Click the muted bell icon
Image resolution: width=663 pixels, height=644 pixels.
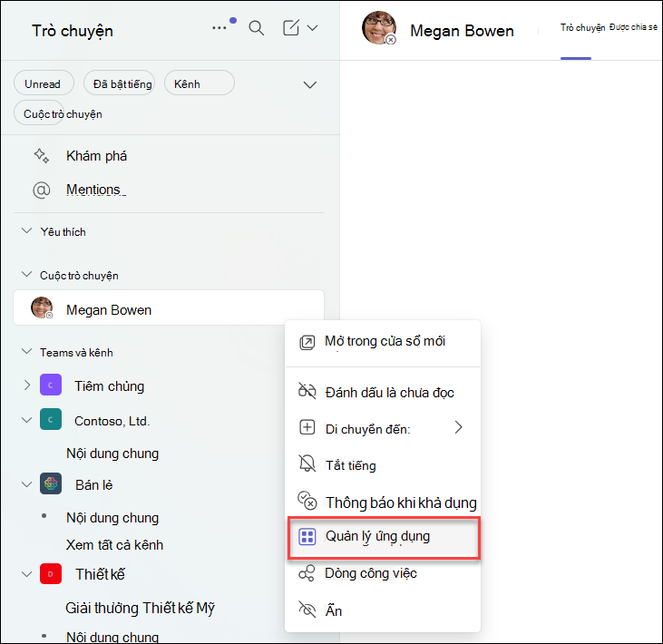307,463
